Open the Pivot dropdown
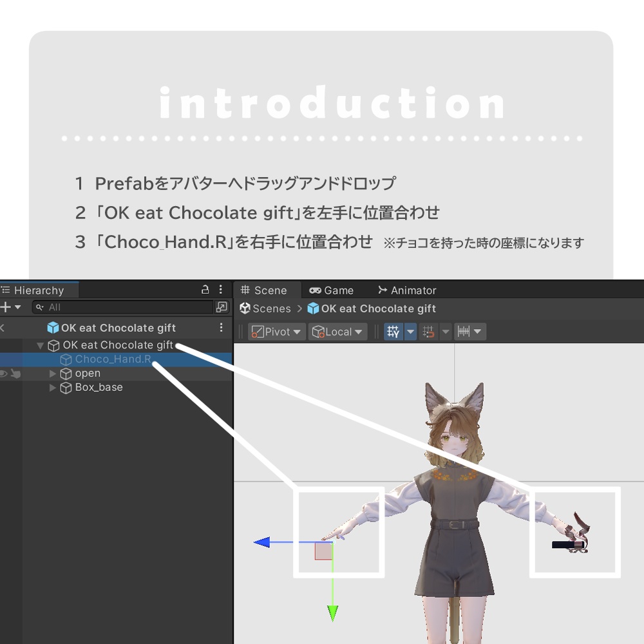 276,332
